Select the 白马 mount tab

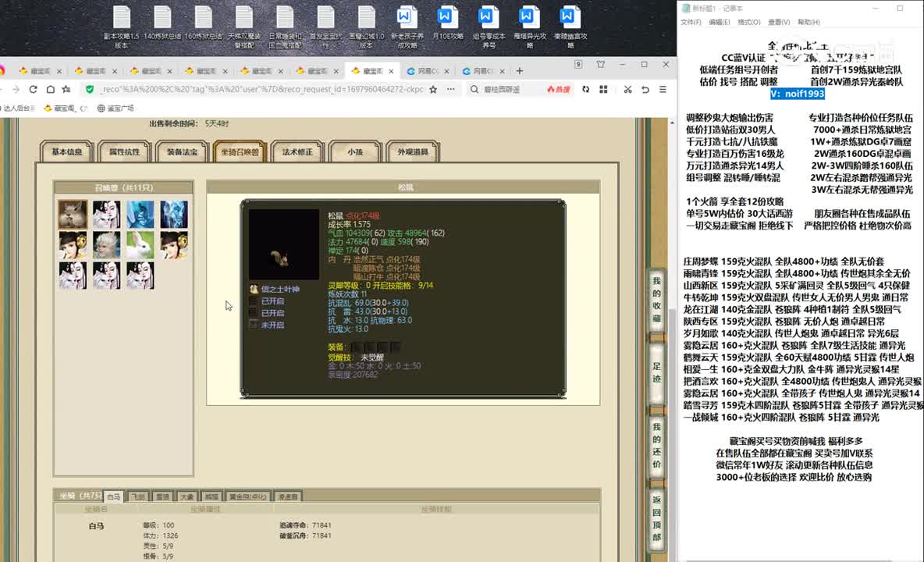114,496
